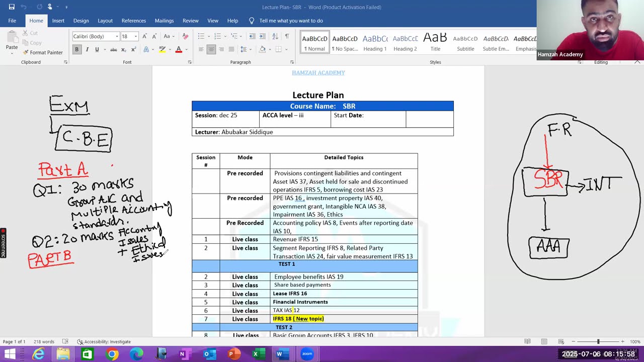
Task: Expand the underline style dropdown arrow
Action: click(x=104, y=49)
